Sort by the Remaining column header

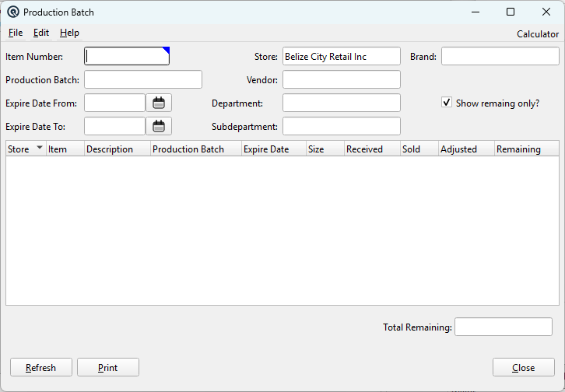coord(527,149)
